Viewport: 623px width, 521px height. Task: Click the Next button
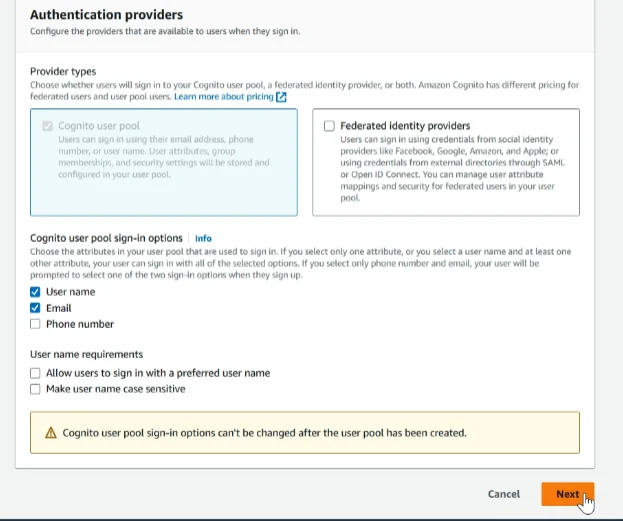pyautogui.click(x=567, y=494)
